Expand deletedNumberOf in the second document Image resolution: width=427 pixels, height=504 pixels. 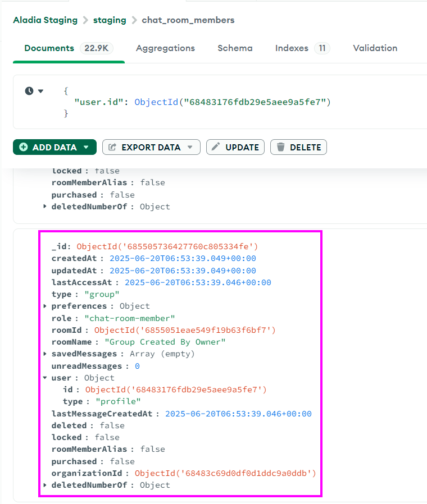45,485
